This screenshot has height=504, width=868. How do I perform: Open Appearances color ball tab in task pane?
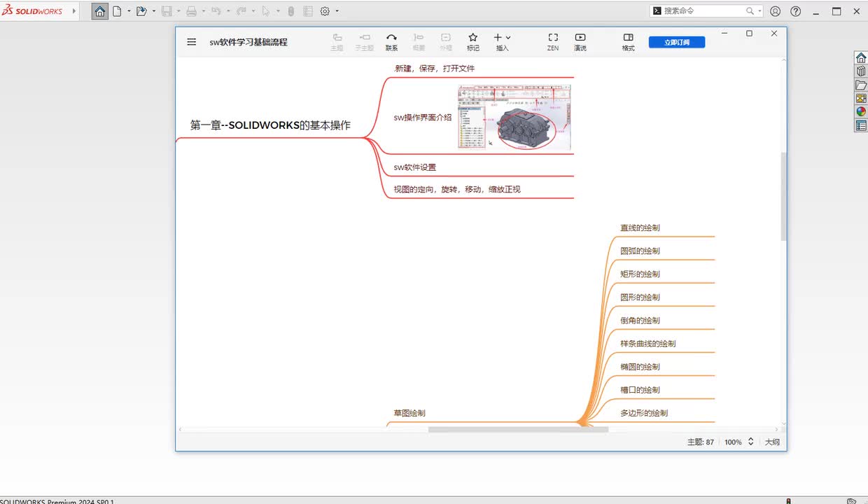(861, 111)
